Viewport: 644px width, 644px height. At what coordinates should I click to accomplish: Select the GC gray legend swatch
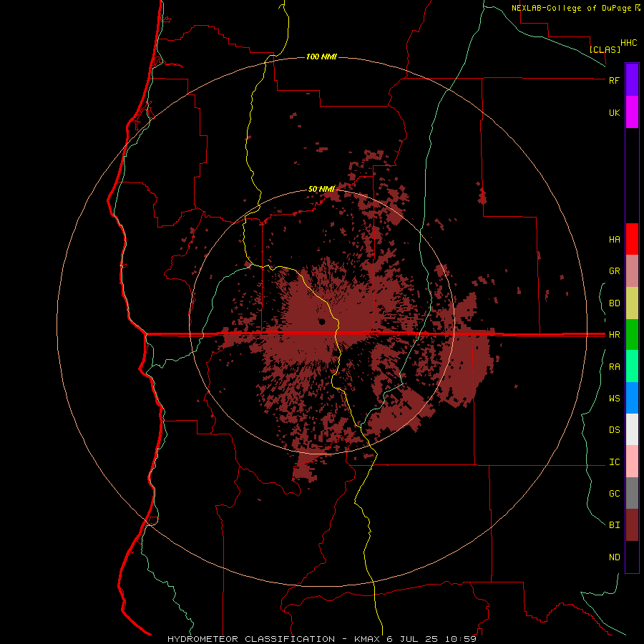[x=632, y=493]
